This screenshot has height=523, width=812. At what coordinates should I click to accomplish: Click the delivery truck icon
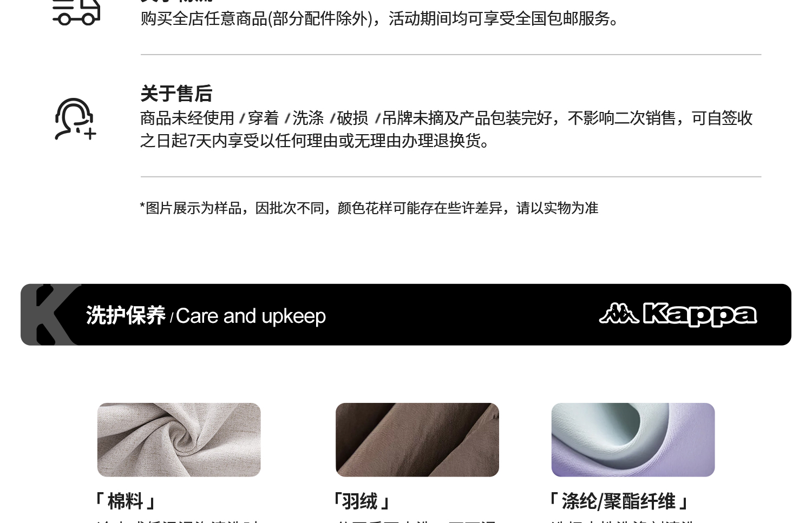point(76,12)
